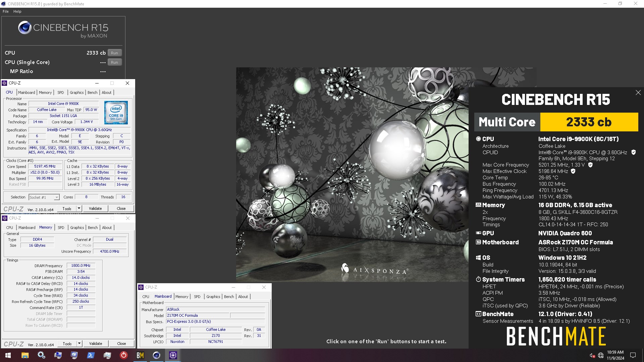644x362 pixels.
Task: Open Graphics tab in top CPU-Z window
Action: (77, 93)
